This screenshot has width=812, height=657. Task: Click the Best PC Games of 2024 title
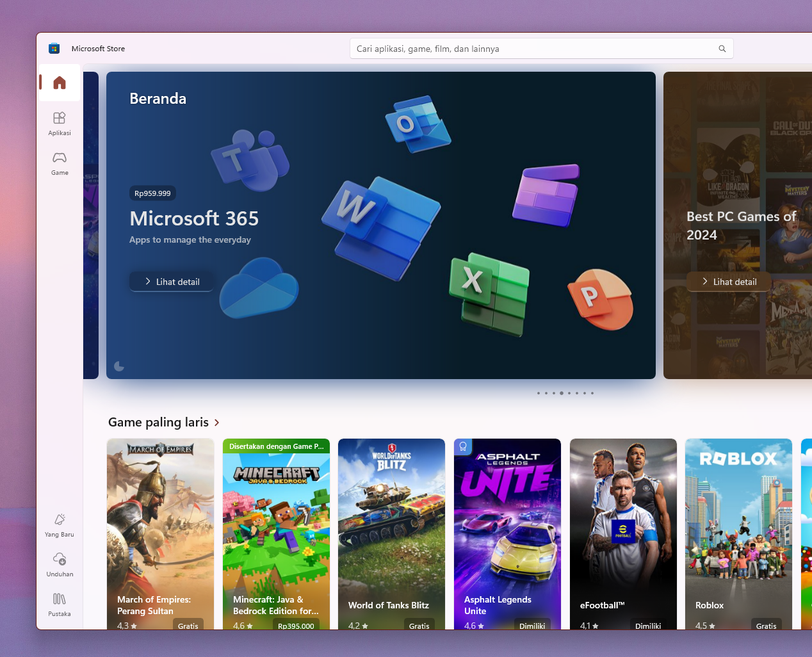pyautogui.click(x=742, y=225)
